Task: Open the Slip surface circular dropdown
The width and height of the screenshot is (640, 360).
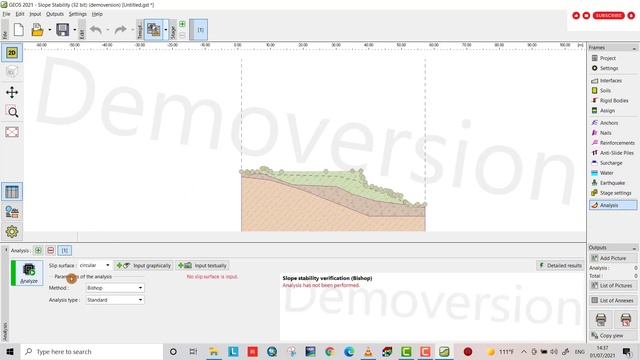Action: point(95,265)
